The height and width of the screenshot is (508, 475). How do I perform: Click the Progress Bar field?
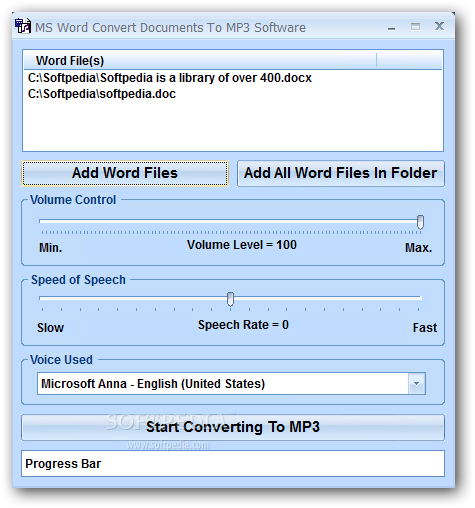(233, 464)
